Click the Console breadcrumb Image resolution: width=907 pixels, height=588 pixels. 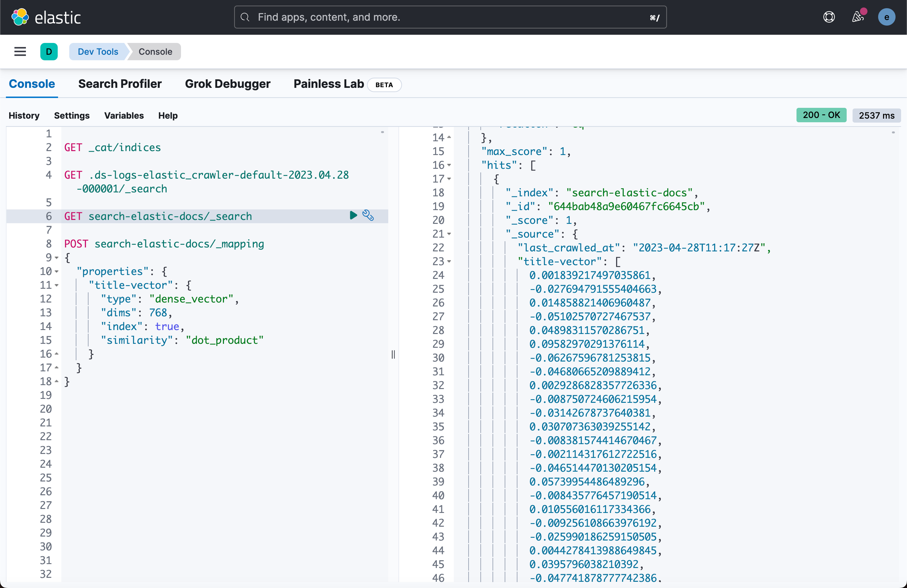click(x=155, y=51)
